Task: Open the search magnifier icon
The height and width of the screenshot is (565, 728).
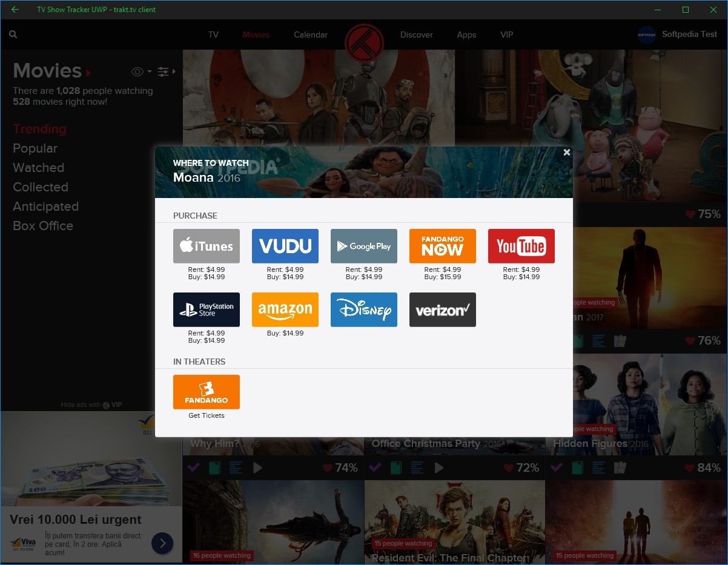Action: pyautogui.click(x=13, y=35)
